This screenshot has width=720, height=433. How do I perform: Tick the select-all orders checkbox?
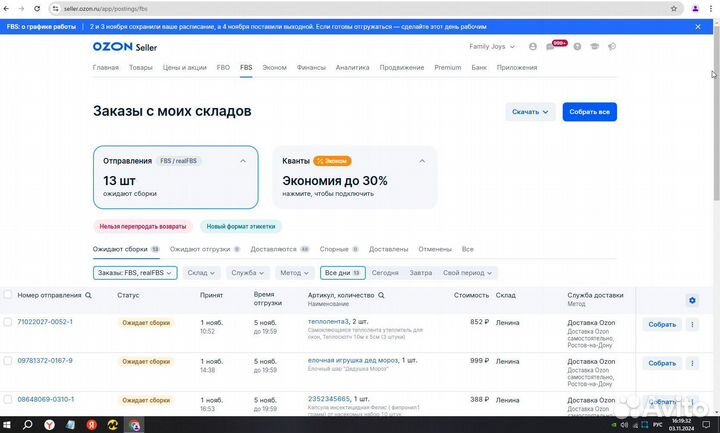(x=7, y=295)
